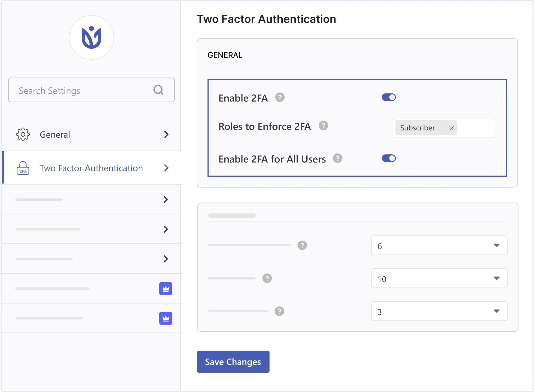534x392 pixels.
Task: Expand the Two Factor Authentication chevron
Action: 166,168
